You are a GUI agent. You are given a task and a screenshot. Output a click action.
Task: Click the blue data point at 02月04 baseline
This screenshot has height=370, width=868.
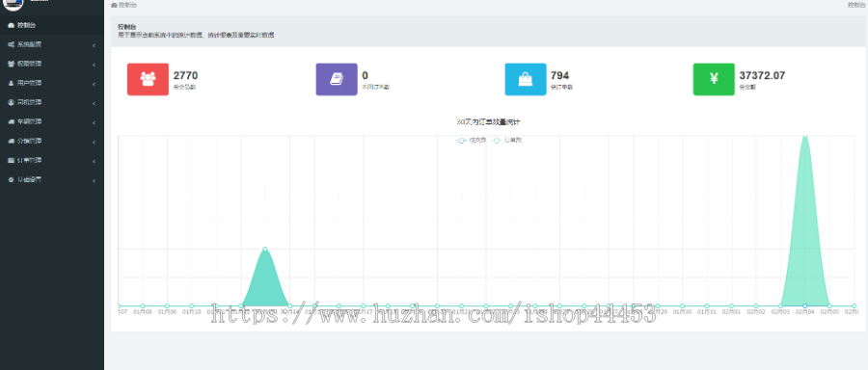pos(805,305)
